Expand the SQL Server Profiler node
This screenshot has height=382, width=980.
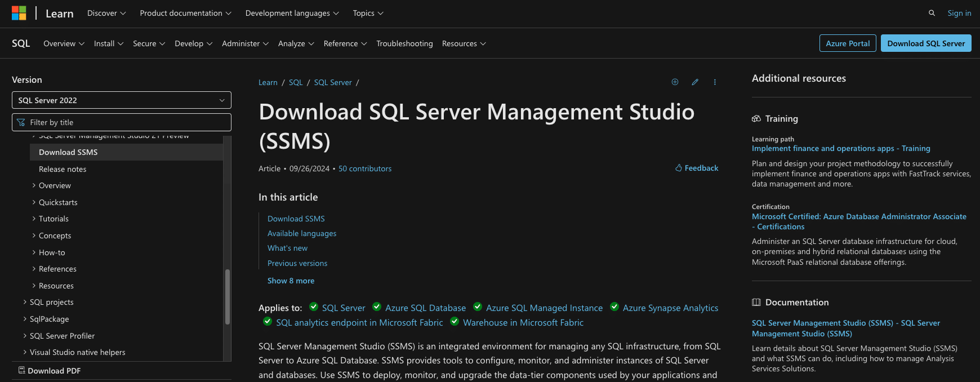[59, 336]
